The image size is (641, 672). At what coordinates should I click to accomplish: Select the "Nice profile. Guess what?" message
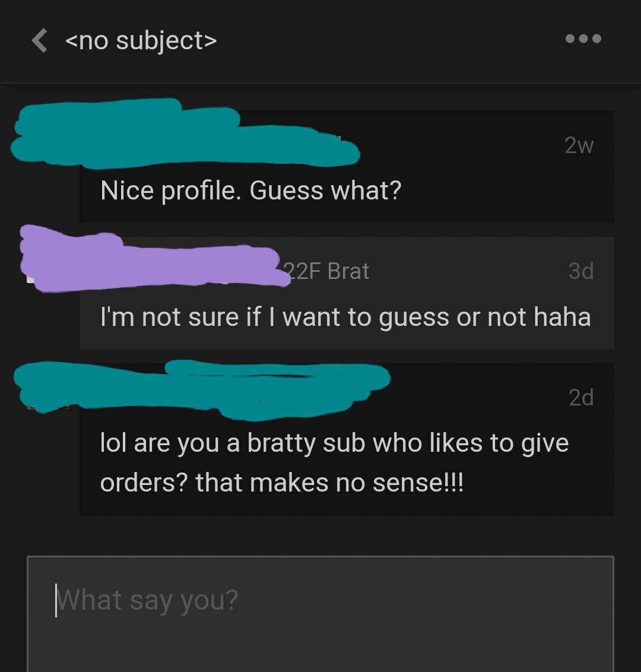(250, 191)
